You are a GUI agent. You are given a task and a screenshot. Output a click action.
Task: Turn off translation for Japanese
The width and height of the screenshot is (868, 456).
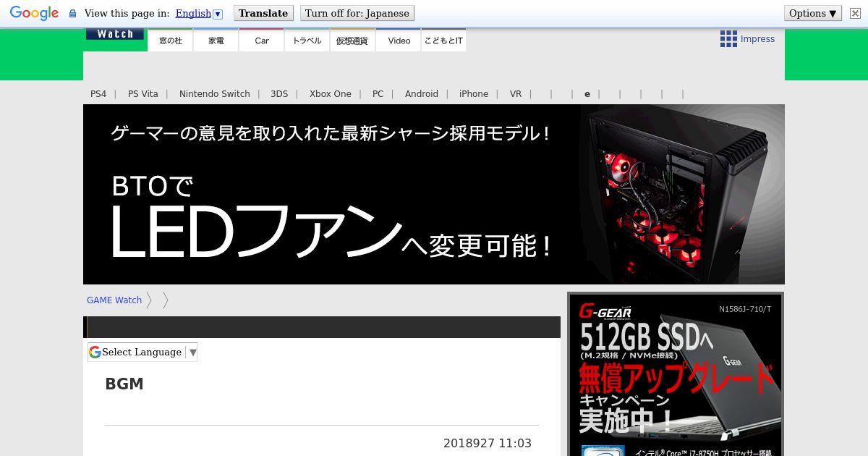pos(357,13)
